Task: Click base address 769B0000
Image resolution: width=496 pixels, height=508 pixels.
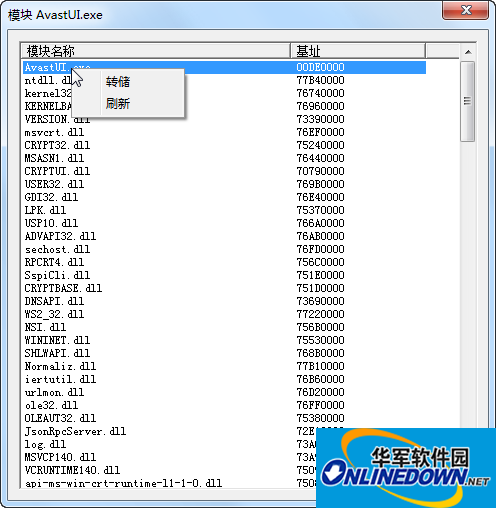Action: pyautogui.click(x=320, y=184)
